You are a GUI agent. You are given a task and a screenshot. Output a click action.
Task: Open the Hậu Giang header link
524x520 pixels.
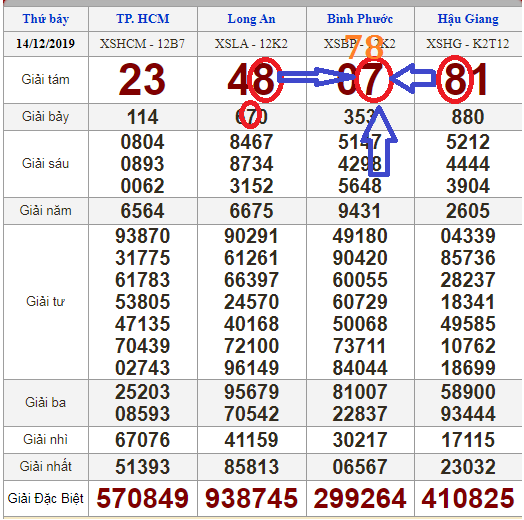click(468, 19)
